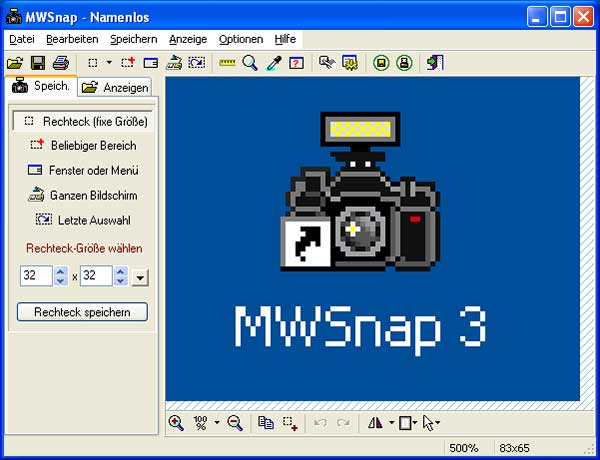Click the 500% zoom status field
This screenshot has height=460, width=600.
[463, 448]
